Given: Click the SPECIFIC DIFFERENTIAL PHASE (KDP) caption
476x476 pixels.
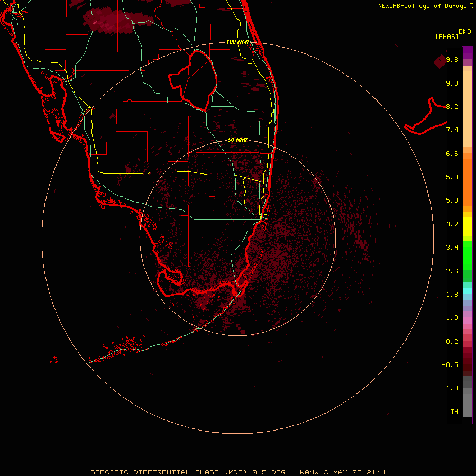Looking at the screenshot, I should pos(169,472).
